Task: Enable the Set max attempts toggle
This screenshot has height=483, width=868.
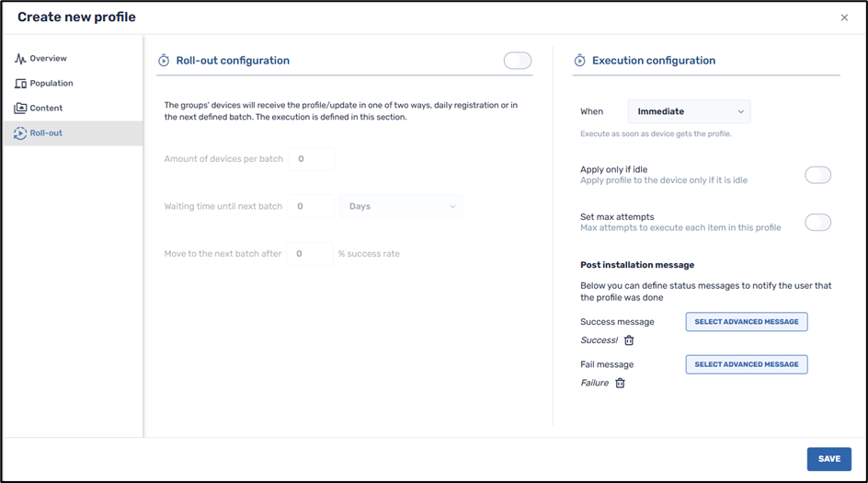Action: [817, 222]
